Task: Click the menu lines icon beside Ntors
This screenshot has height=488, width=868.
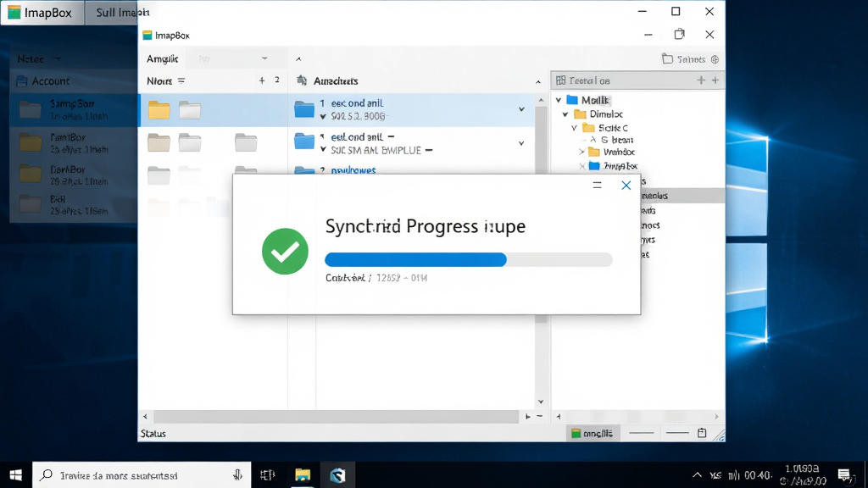Action: (181, 80)
